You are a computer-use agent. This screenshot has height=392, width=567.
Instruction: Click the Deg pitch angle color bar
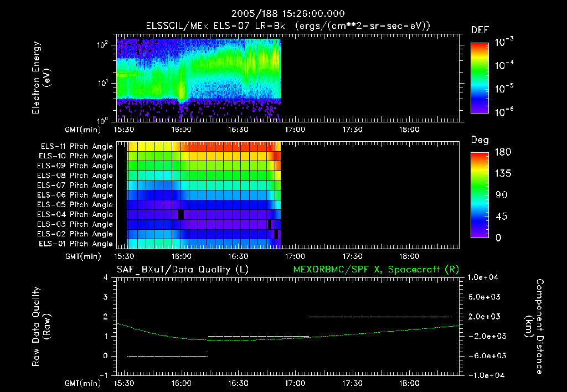[x=480, y=195]
